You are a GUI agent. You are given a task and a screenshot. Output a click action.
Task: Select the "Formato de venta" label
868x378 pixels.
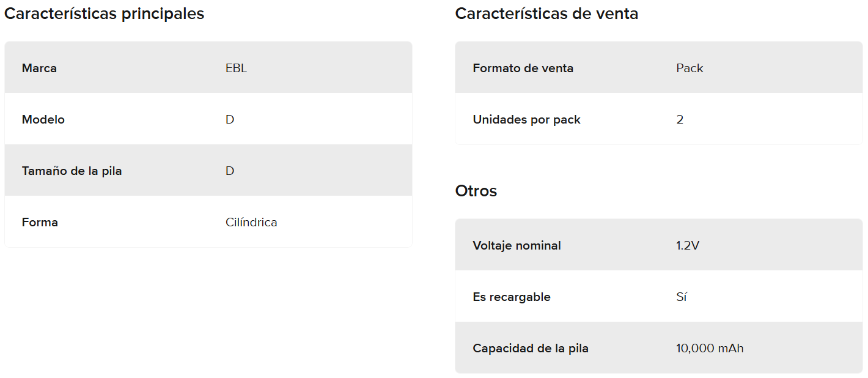pyautogui.click(x=523, y=68)
